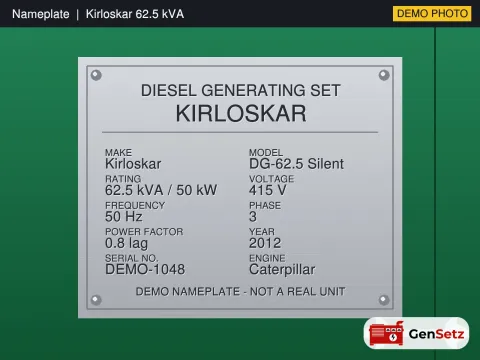Click the 'FREQUENCY' label

(x=135, y=205)
